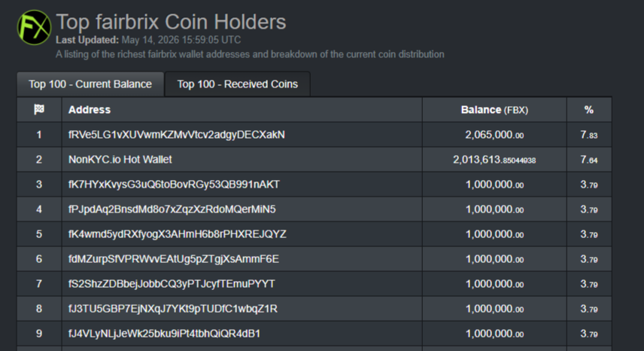The width and height of the screenshot is (644, 351).
Task: Click the richest fairbrix wallet description text
Action: pyautogui.click(x=250, y=54)
